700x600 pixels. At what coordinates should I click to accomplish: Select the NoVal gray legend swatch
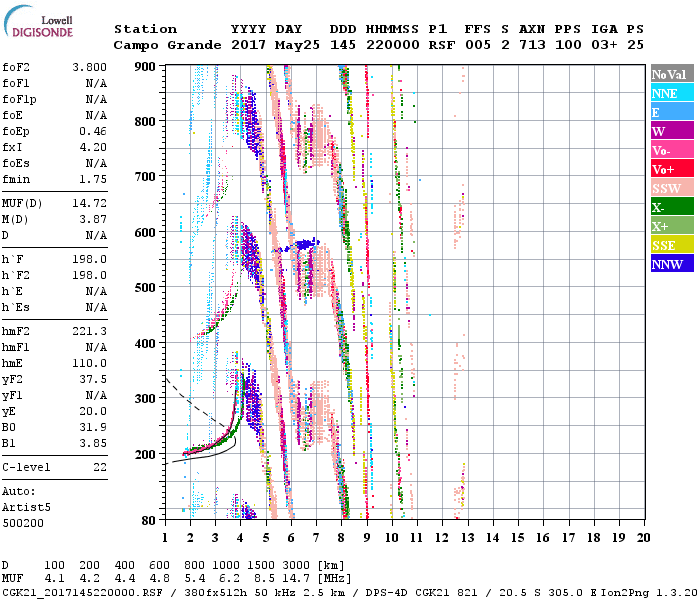pos(672,74)
